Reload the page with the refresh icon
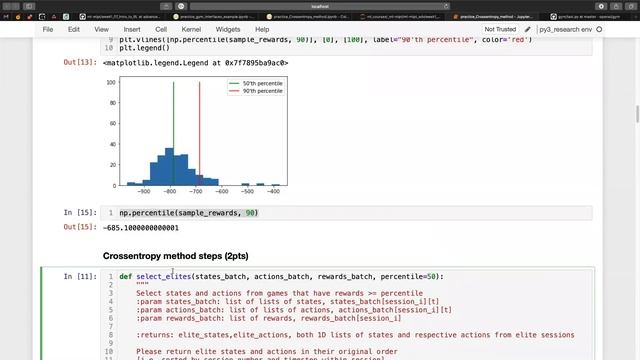This screenshot has width=640, height=360. [446, 6]
